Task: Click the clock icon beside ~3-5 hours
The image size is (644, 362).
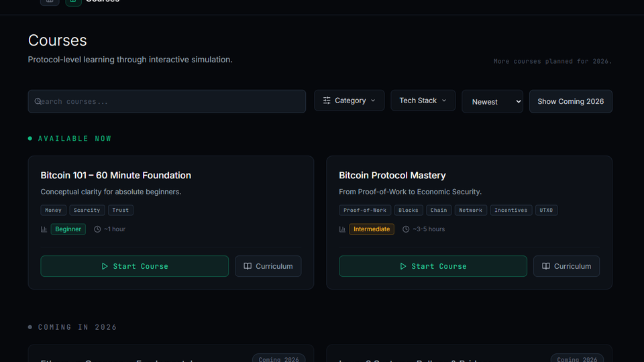Action: (406, 229)
